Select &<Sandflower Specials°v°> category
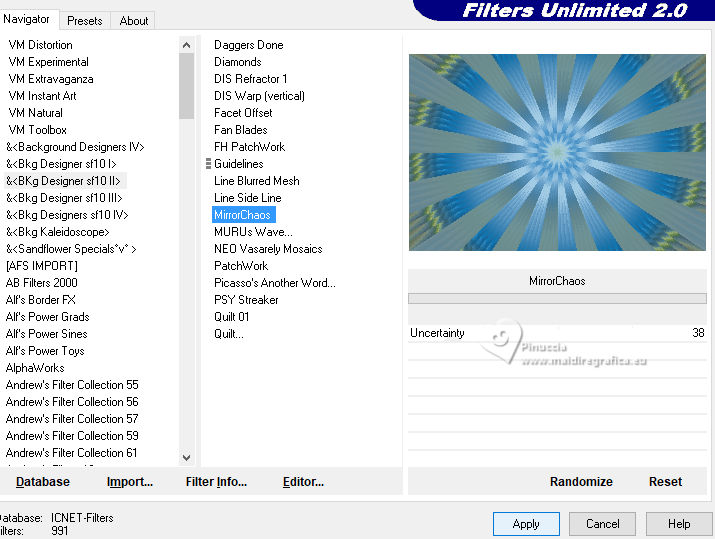This screenshot has height=539, width=715. pyautogui.click(x=71, y=249)
